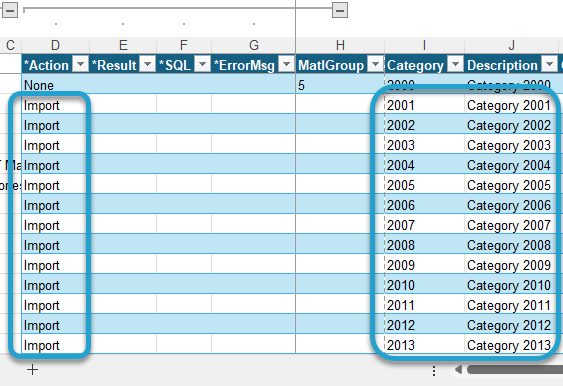
Task: Select the MatlGroup cell in row 2012
Action: click(x=340, y=325)
